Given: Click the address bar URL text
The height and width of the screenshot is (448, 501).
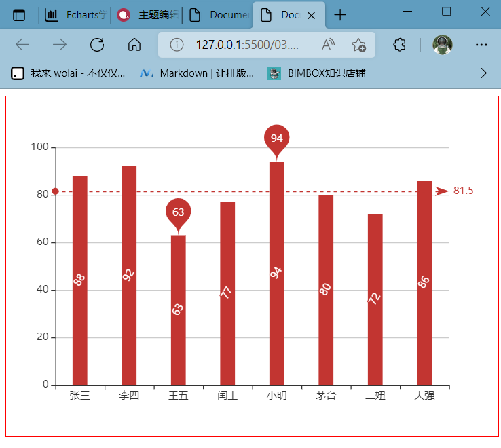Looking at the screenshot, I should [247, 45].
